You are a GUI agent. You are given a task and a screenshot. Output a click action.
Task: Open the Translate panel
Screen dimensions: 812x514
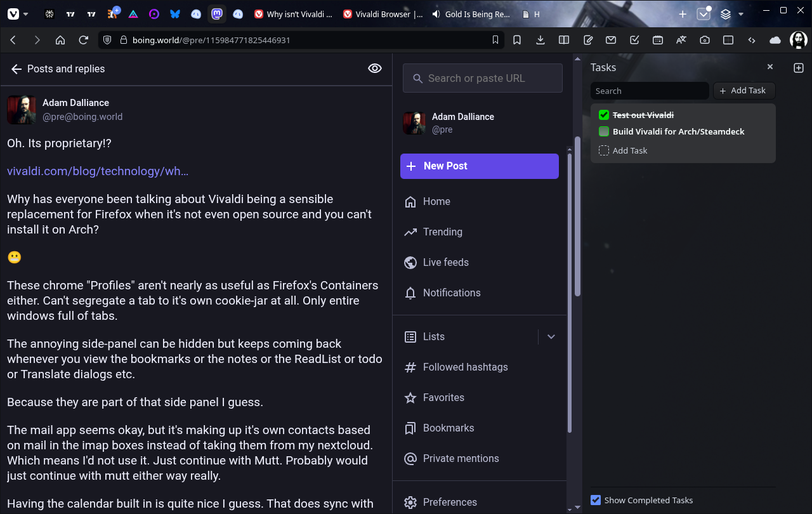coord(681,40)
